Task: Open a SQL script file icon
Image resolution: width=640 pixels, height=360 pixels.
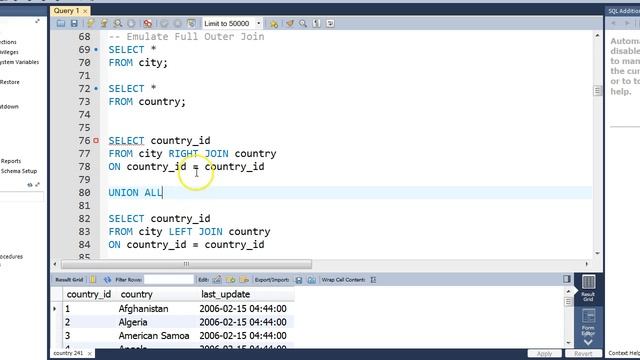Action: (61, 24)
